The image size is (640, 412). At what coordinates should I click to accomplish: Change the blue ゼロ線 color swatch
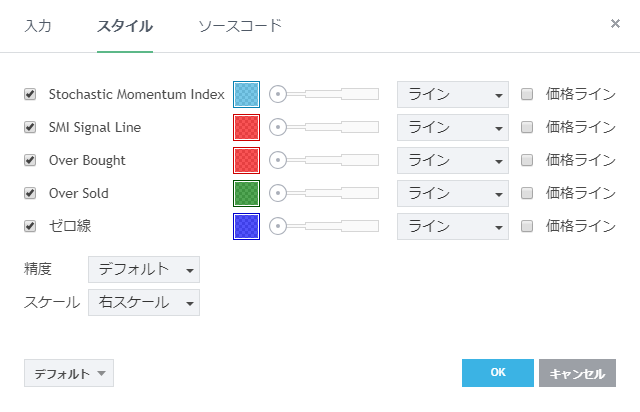246,226
